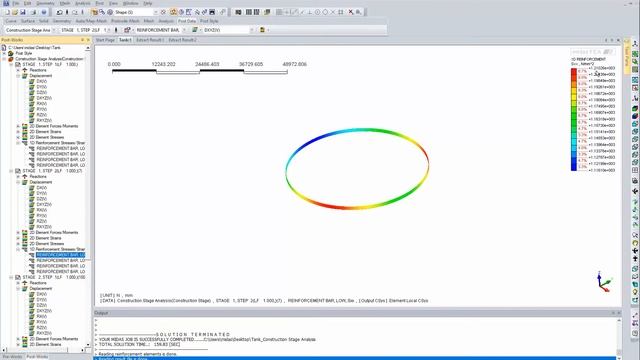Click the Undo arrow icon in toolbar

pos(60,12)
